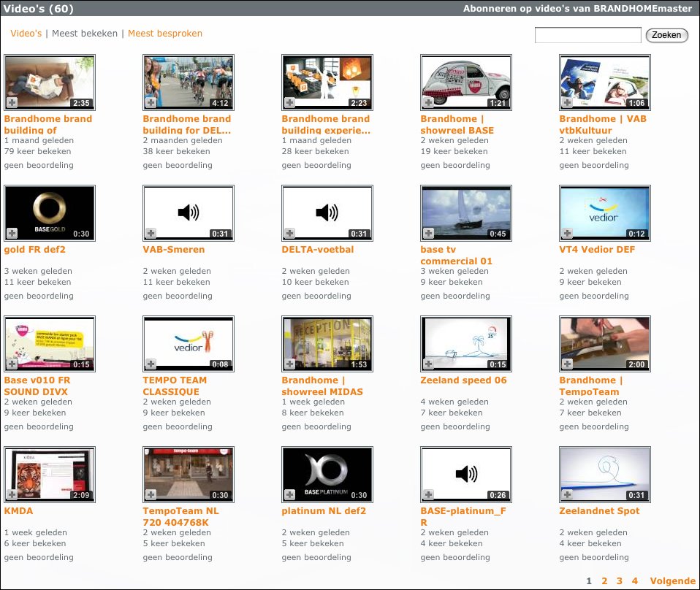The height and width of the screenshot is (590, 700).
Task: Add 'Brandhome brand building experie...' to queue
Action: tap(290, 103)
